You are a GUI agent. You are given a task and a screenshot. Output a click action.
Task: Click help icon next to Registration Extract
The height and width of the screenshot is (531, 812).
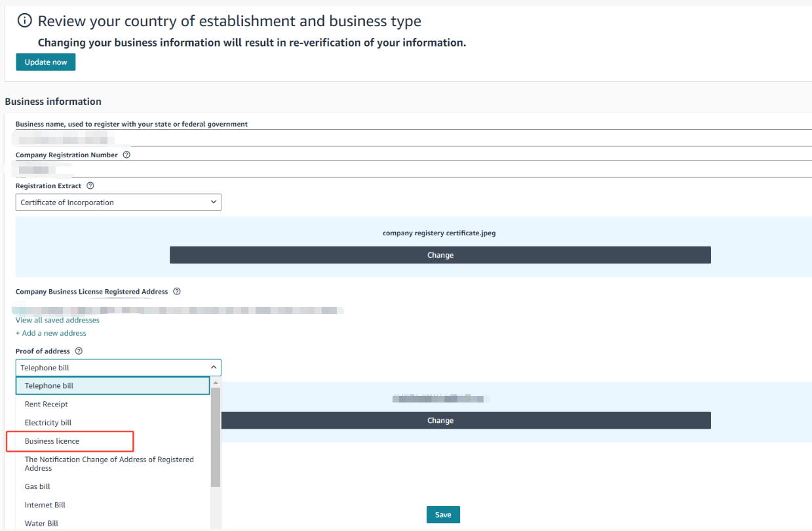(x=90, y=186)
